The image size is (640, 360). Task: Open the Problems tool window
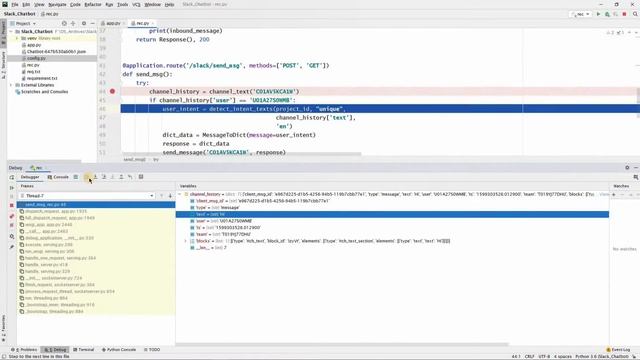click(24, 350)
